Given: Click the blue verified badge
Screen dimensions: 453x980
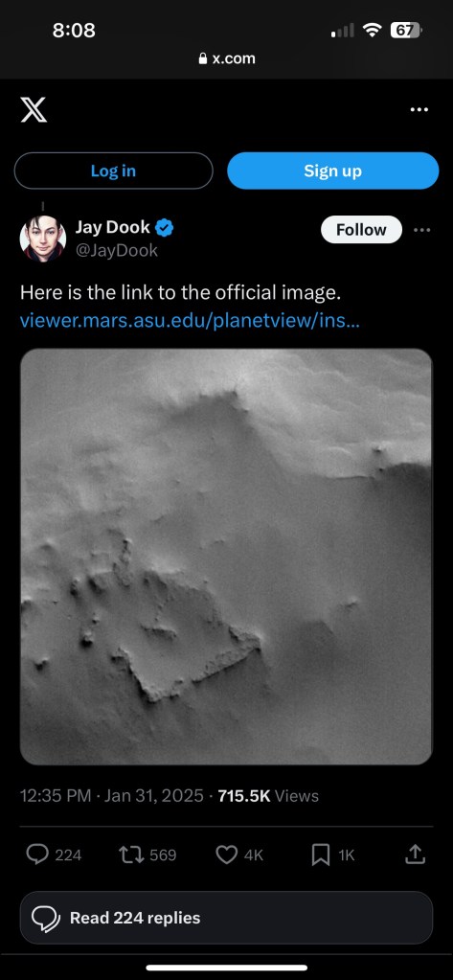Looking at the screenshot, I should [165, 228].
